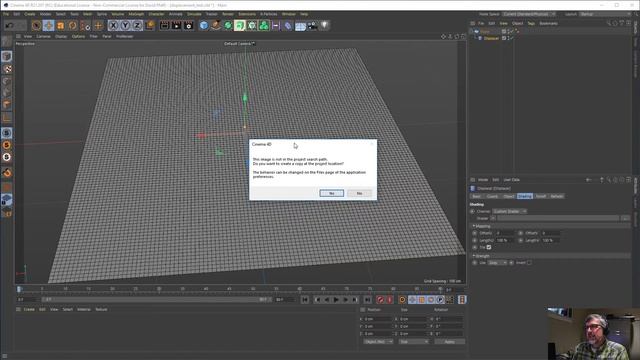Image resolution: width=640 pixels, height=360 pixels.
Task: Click Render View clapboard icon
Action: point(164,26)
